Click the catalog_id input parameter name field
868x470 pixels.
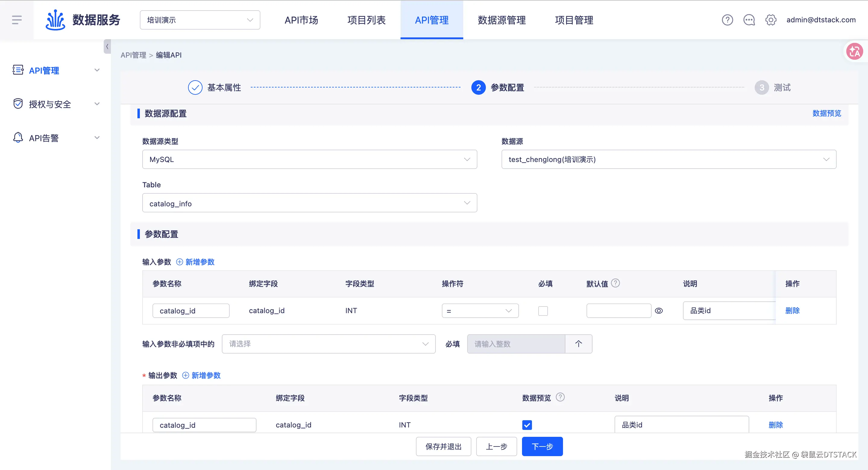tap(191, 310)
